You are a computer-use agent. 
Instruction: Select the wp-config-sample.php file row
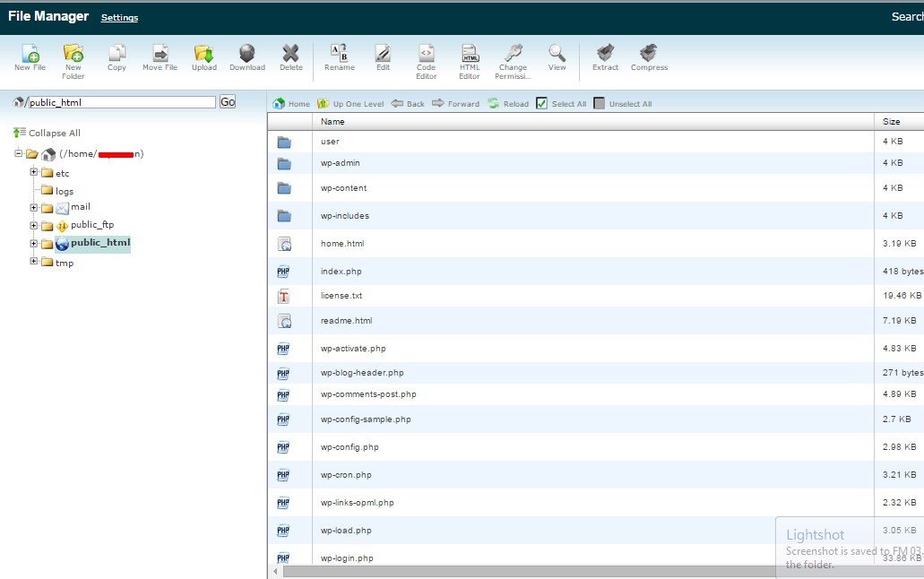pos(596,419)
